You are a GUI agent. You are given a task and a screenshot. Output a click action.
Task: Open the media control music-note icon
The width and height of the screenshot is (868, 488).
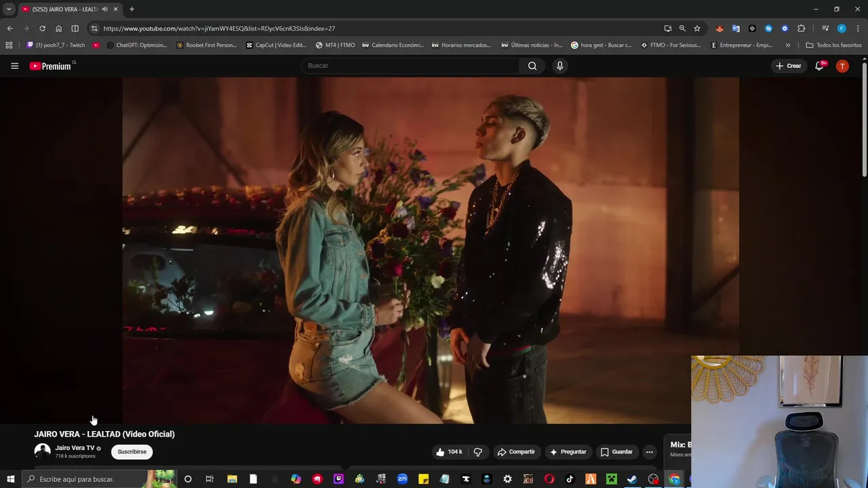[x=825, y=28]
